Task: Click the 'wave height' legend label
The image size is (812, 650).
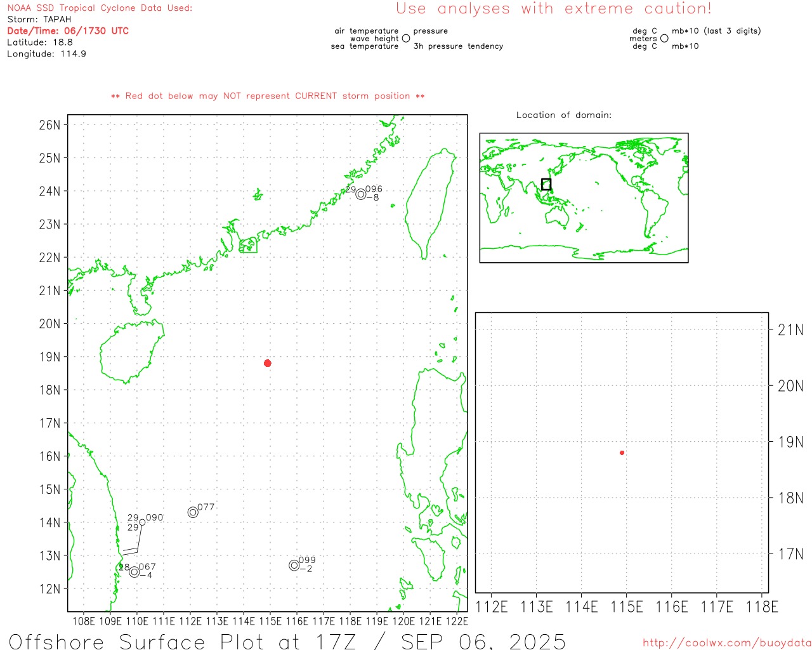Action: [x=374, y=39]
